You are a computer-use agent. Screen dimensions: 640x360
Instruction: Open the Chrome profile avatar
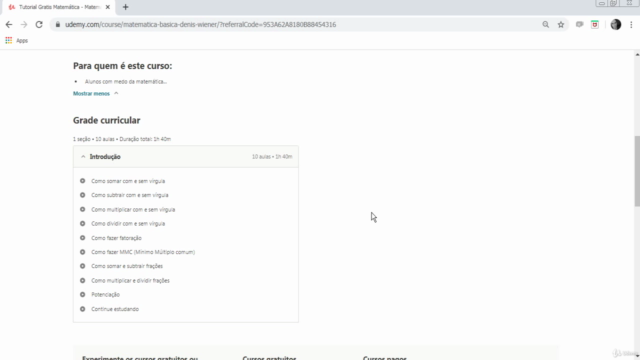[x=616, y=24]
